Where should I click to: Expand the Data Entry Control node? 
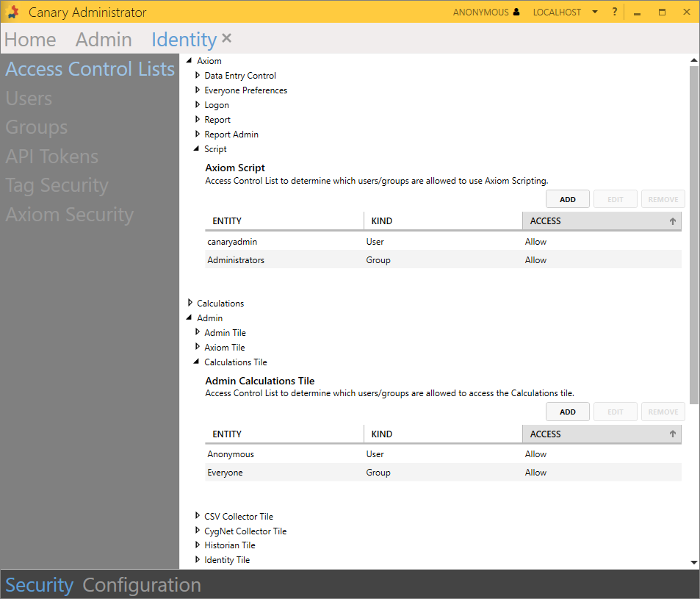pos(197,76)
